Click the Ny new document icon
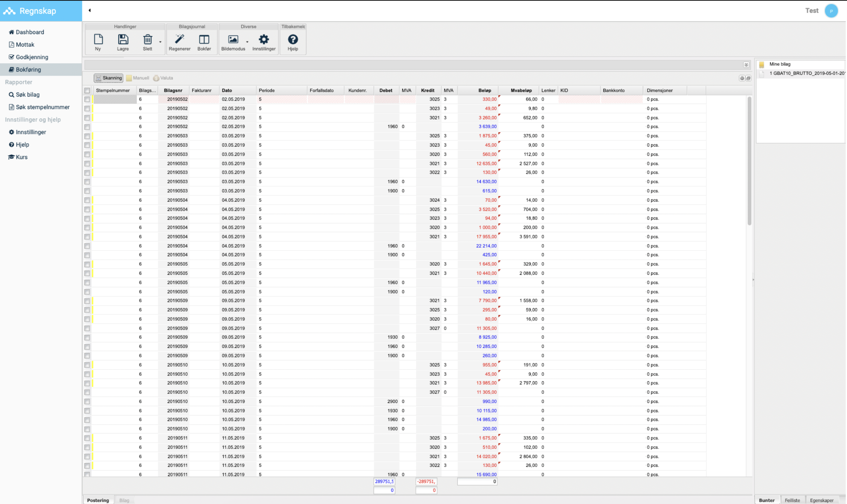847x504 pixels. (x=98, y=40)
